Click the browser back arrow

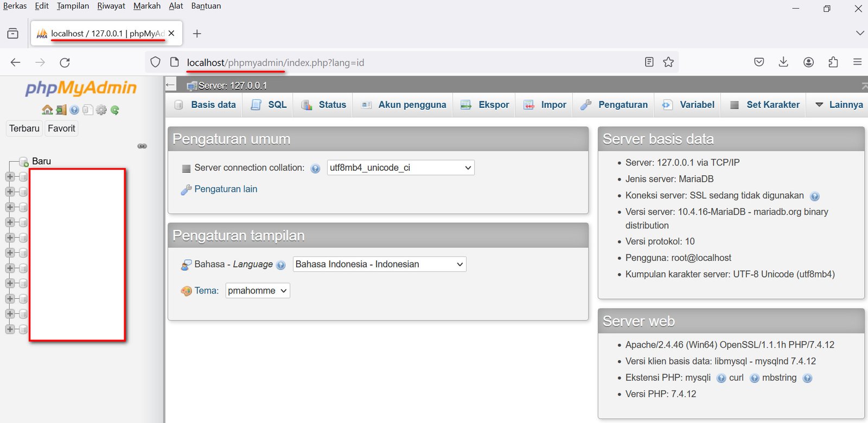[x=16, y=62]
